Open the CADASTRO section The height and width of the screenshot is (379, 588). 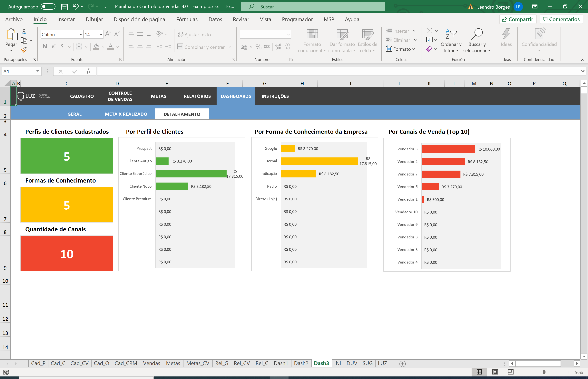[x=82, y=96]
